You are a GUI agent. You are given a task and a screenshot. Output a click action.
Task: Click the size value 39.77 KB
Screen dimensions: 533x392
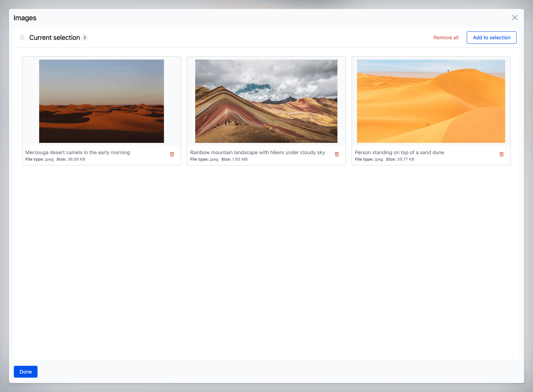(x=405, y=159)
